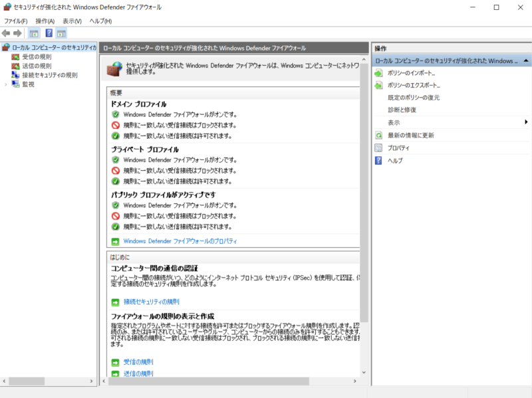The width and height of the screenshot is (532, 398).
Task: Open the 表示(V) menu
Action: tap(72, 21)
